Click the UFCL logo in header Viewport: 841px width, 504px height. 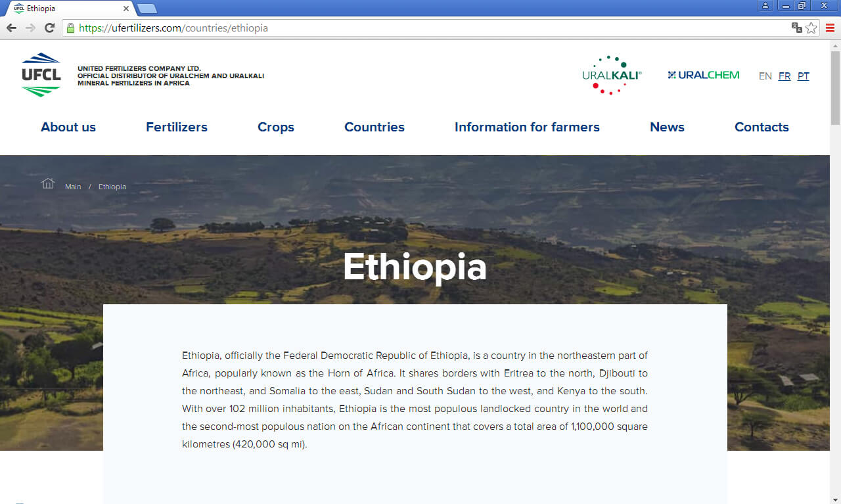41,75
